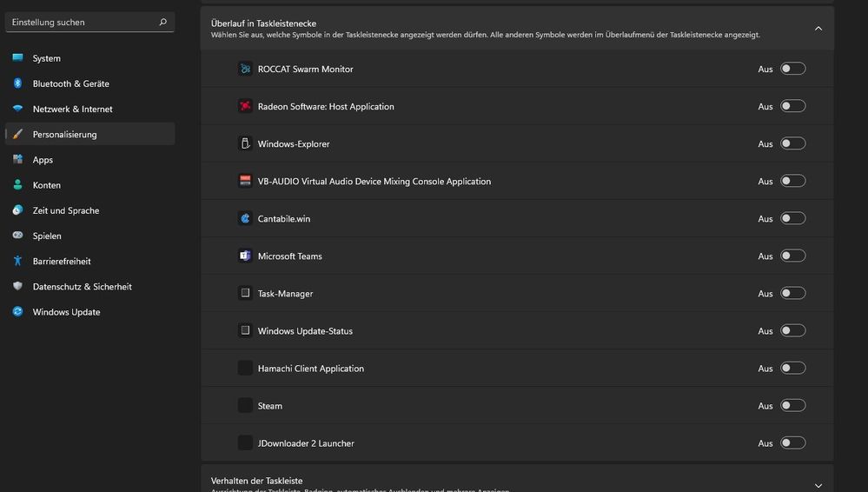Screen dimensions: 868x492
Task: Click the Windows Update sidebar icon
Action: [17, 311]
